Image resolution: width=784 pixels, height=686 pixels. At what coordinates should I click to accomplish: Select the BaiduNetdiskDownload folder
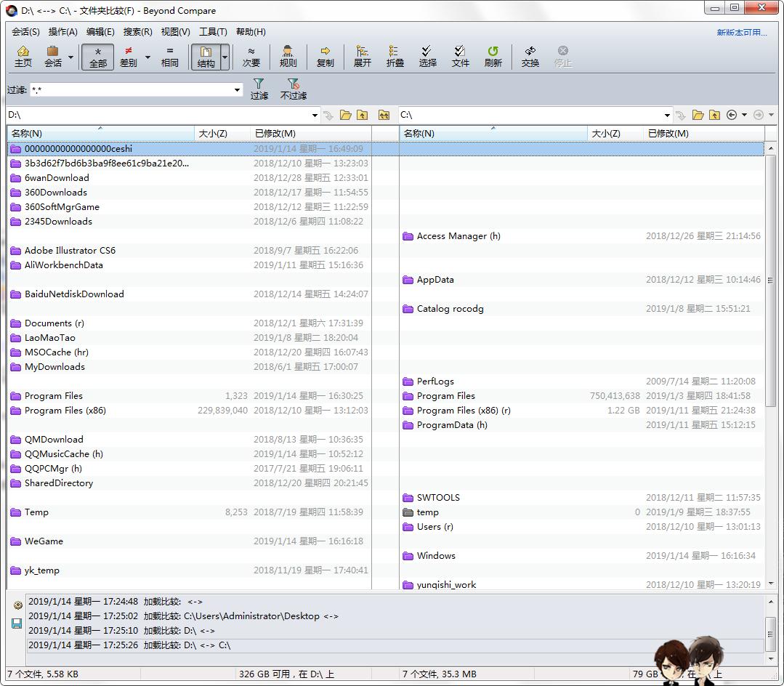click(74, 294)
